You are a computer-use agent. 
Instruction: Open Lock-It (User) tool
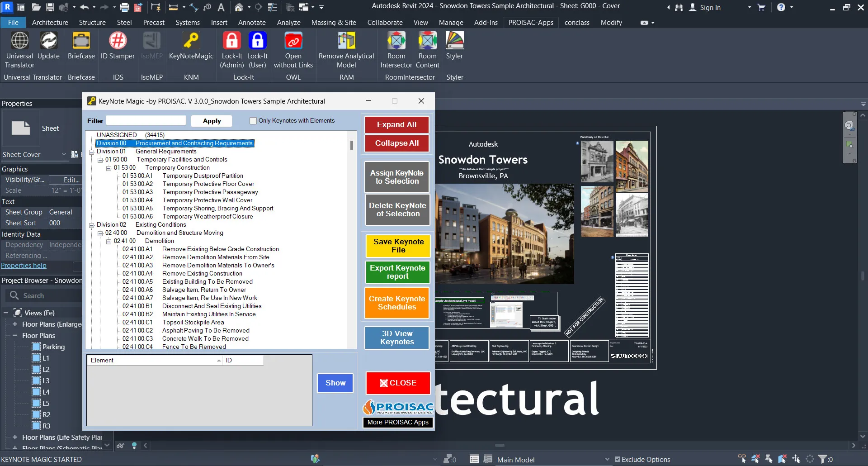[258, 50]
